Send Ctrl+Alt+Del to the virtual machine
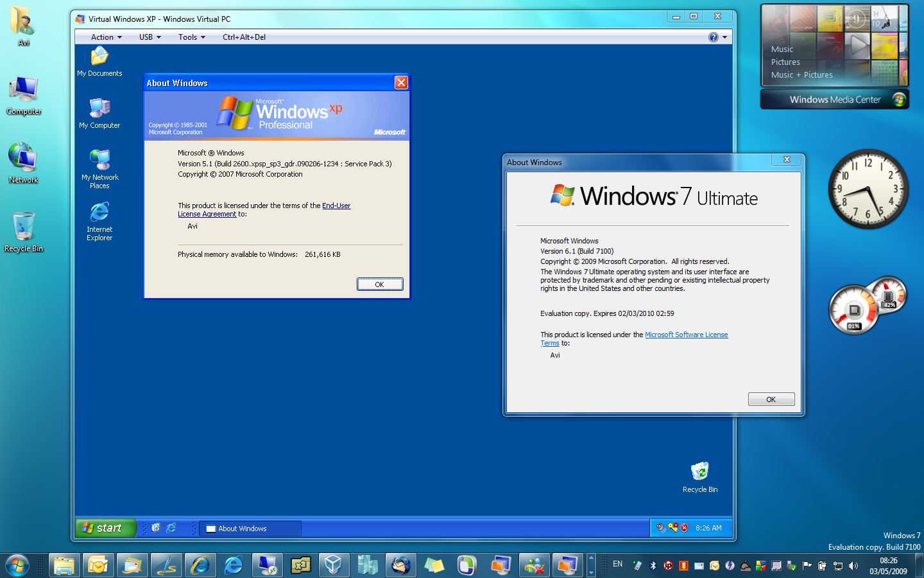The height and width of the screenshot is (578, 924). pyautogui.click(x=244, y=37)
